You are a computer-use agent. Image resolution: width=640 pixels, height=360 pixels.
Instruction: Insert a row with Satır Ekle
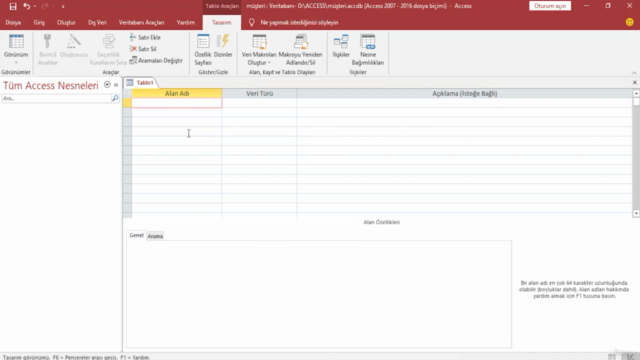coord(145,37)
